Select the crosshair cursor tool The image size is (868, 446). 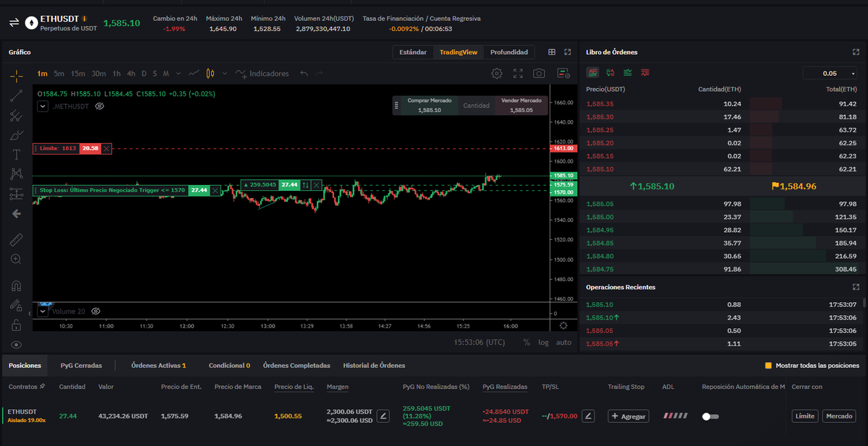pyautogui.click(x=16, y=74)
